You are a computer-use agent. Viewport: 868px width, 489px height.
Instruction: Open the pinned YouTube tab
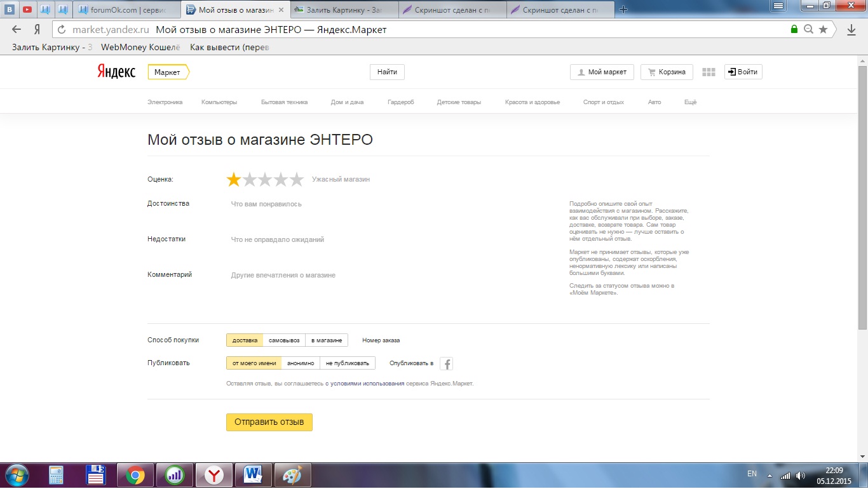click(x=27, y=10)
